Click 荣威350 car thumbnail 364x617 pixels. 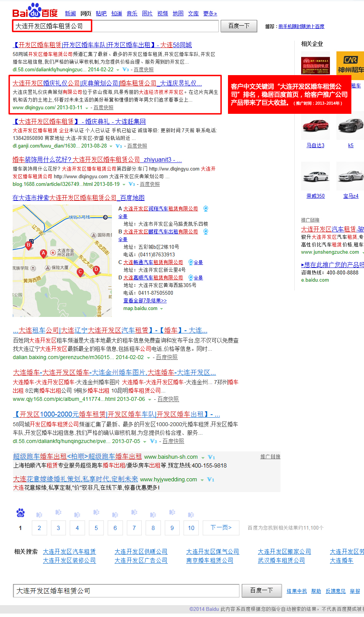click(315, 176)
